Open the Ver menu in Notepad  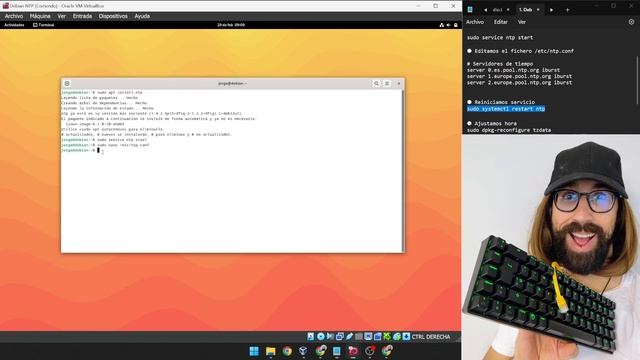coord(522,22)
